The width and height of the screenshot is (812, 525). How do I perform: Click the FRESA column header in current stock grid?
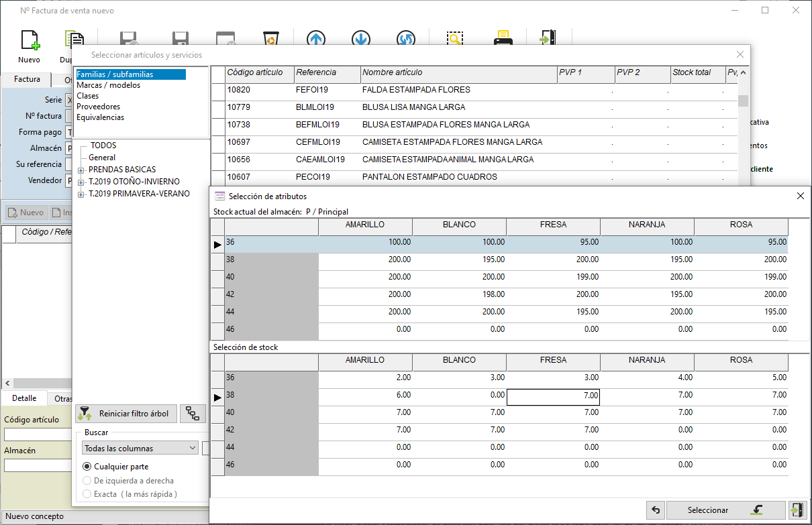[x=553, y=225]
